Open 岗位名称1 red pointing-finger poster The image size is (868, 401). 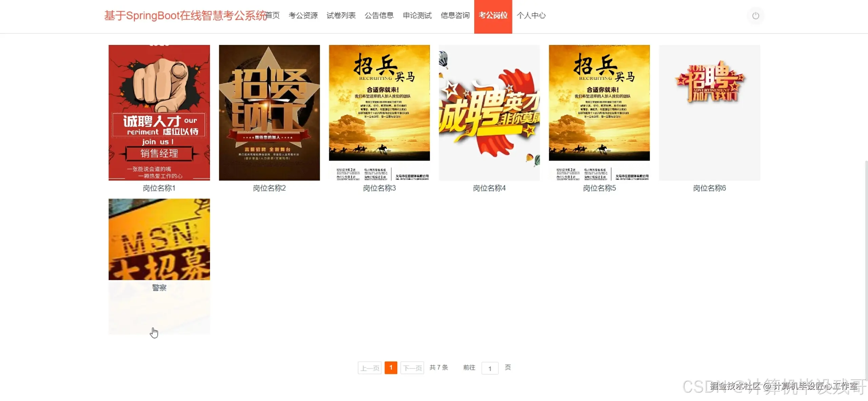pyautogui.click(x=159, y=112)
